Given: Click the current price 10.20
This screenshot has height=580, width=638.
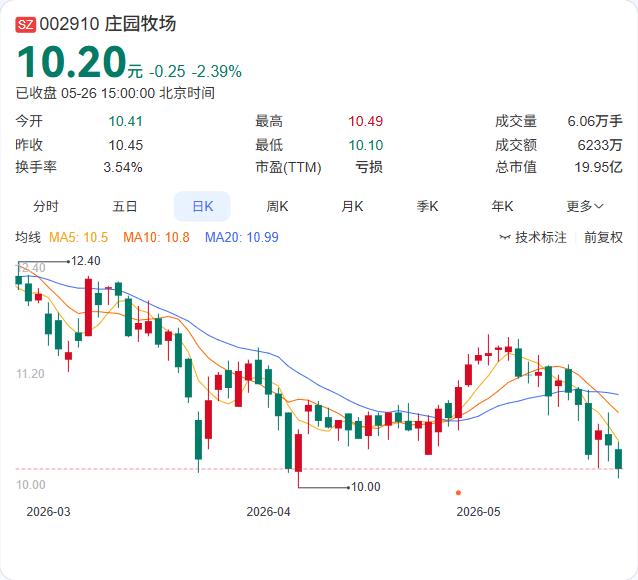Looking at the screenshot, I should point(72,62).
